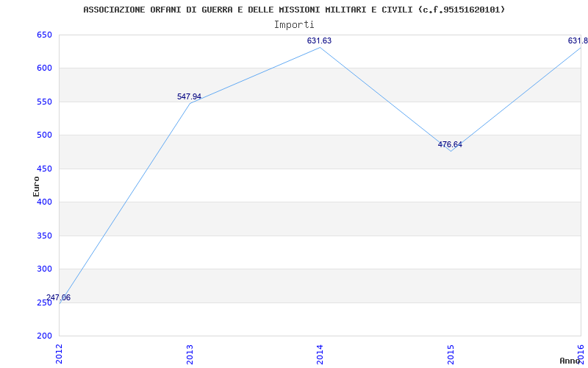
Task: Click the 200 y-axis tick label
Action: point(44,336)
